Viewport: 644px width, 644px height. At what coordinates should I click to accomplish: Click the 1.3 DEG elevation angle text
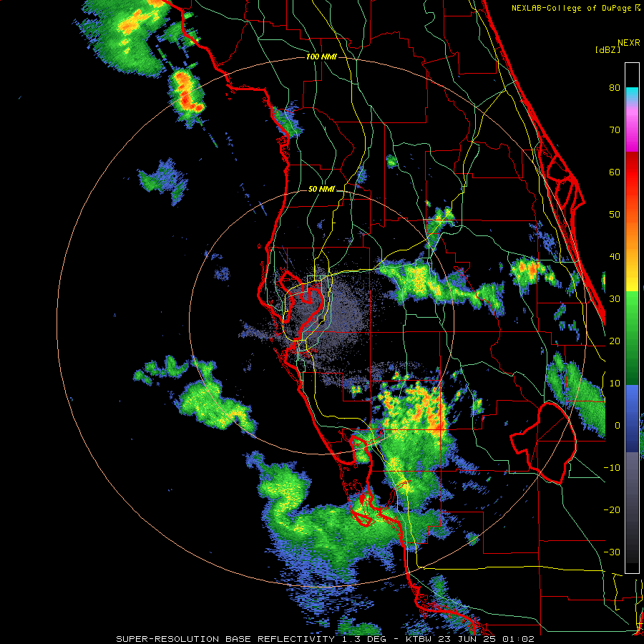[368, 639]
